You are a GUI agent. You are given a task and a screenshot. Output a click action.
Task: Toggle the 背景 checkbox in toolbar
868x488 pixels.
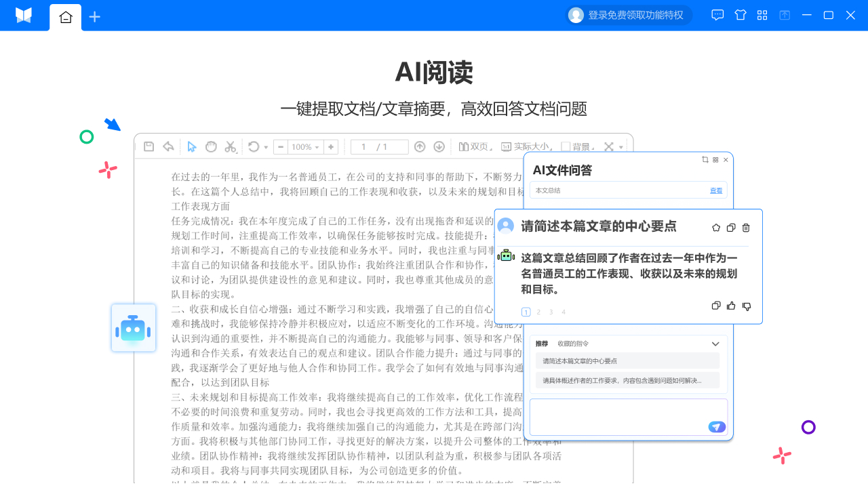click(566, 147)
